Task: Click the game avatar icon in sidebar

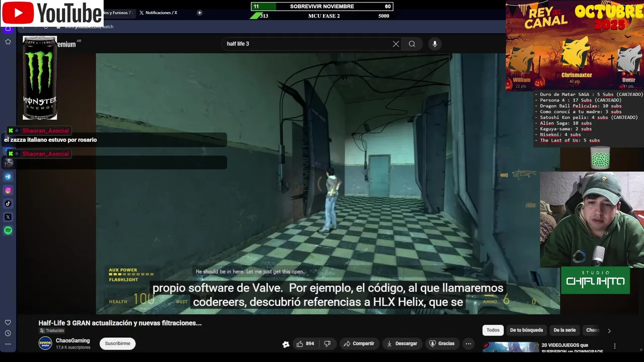Action: pyautogui.click(x=9, y=162)
